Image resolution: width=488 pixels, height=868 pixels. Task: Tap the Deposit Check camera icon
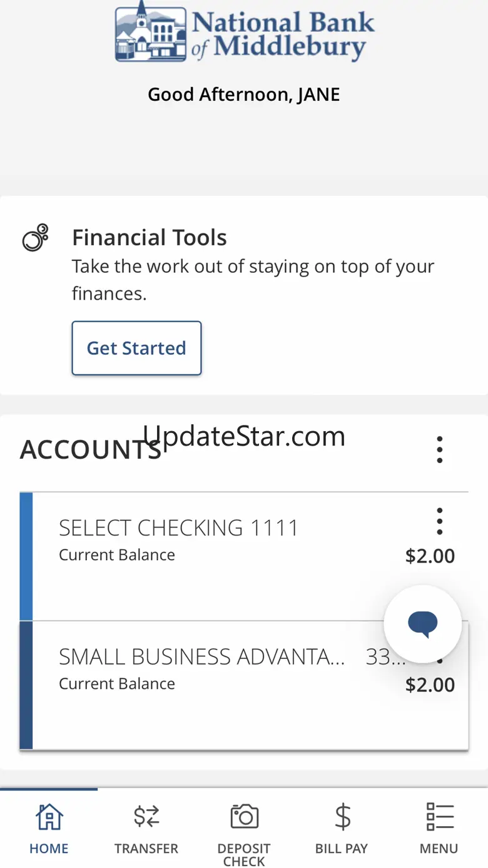[x=244, y=817]
